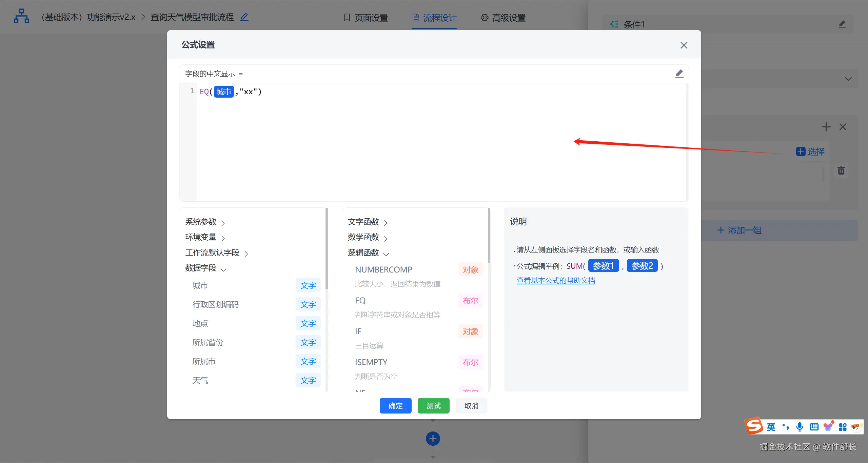Insert the IF function
Viewport: 868px width, 463px height.
pos(418,338)
